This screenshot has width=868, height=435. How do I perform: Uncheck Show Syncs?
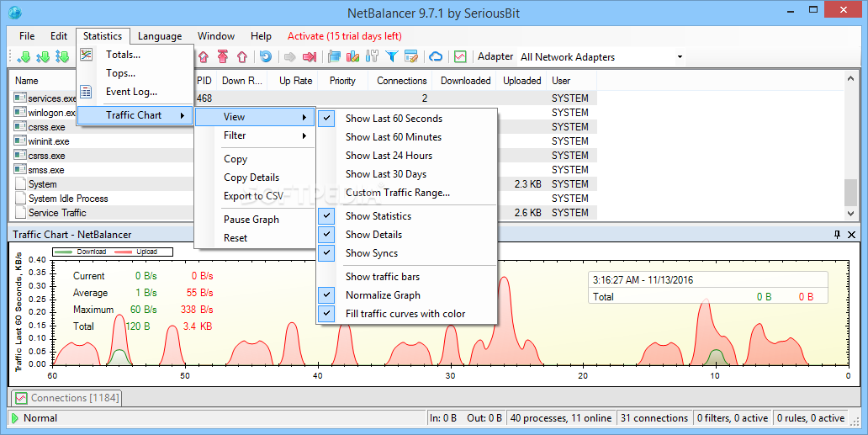pyautogui.click(x=407, y=253)
